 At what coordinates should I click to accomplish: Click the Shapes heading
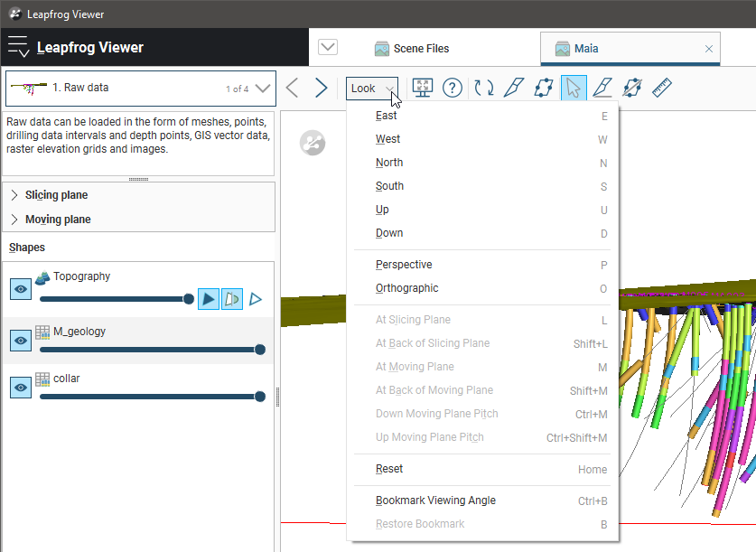27,248
